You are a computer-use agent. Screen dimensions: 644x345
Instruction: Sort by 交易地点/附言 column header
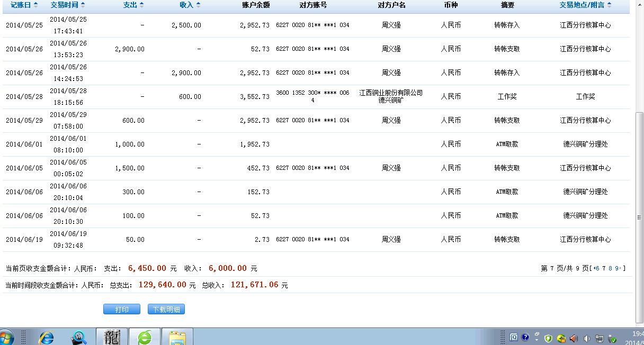[585, 5]
